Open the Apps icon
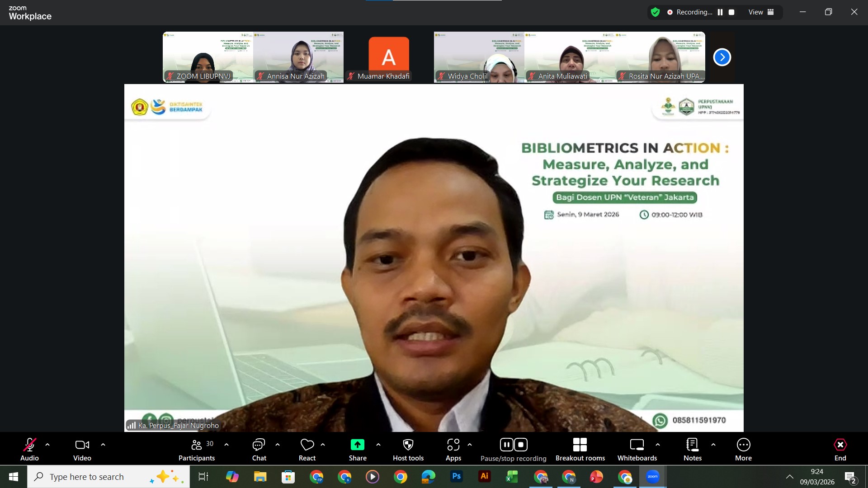This screenshot has height=488, width=868. coord(453,445)
